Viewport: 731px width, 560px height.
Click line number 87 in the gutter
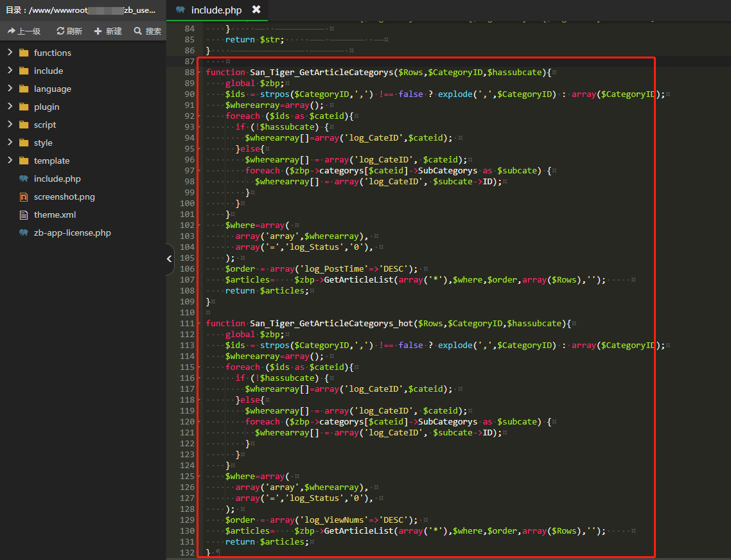click(x=189, y=62)
